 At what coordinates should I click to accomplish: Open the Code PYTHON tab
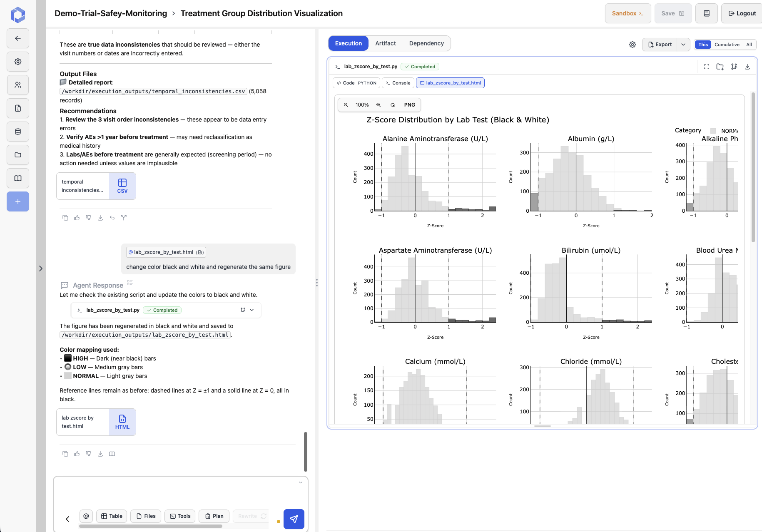pyautogui.click(x=356, y=83)
